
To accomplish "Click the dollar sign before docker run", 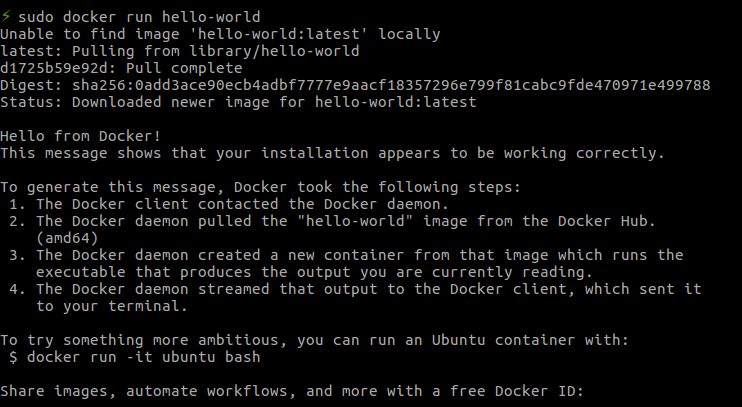I will coord(13,357).
